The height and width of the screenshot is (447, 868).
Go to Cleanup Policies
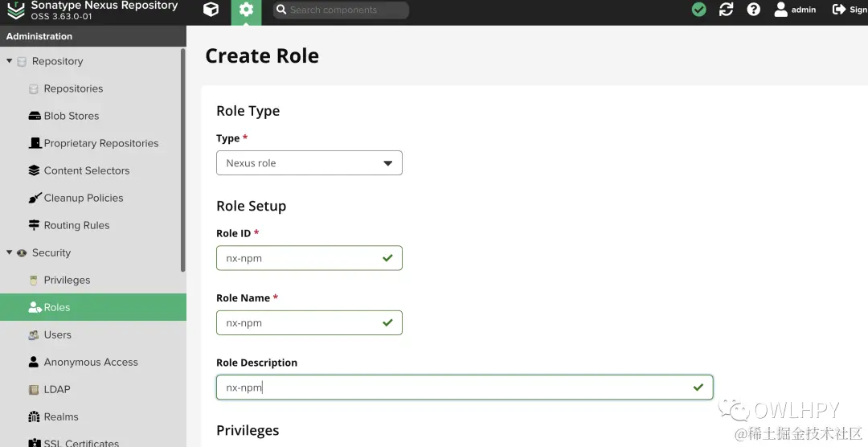83,198
